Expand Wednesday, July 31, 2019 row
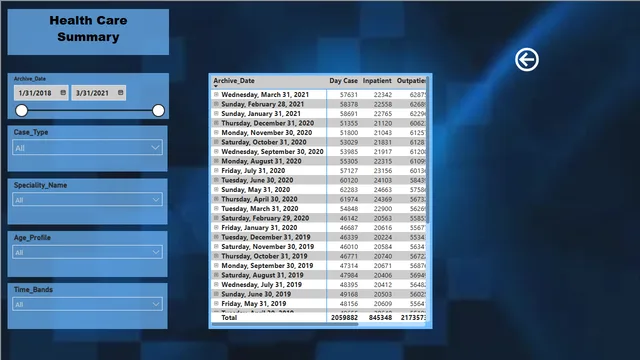Screen dimensions: 640x360 (216, 284)
